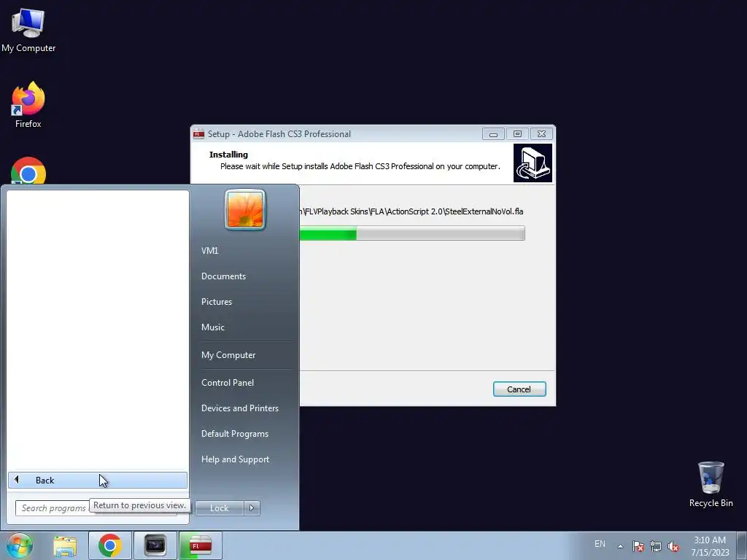The image size is (747, 560).
Task: Open VM1 user folder
Action: [209, 251]
